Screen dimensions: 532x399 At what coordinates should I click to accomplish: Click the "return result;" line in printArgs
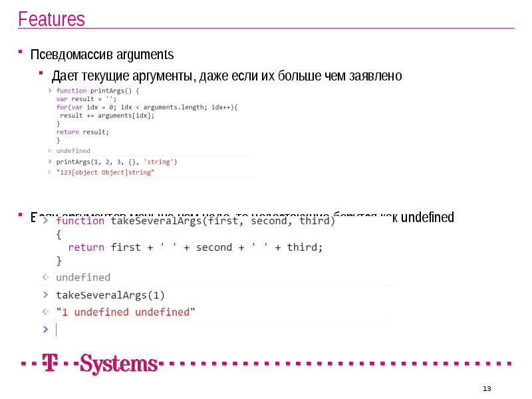coord(82,132)
